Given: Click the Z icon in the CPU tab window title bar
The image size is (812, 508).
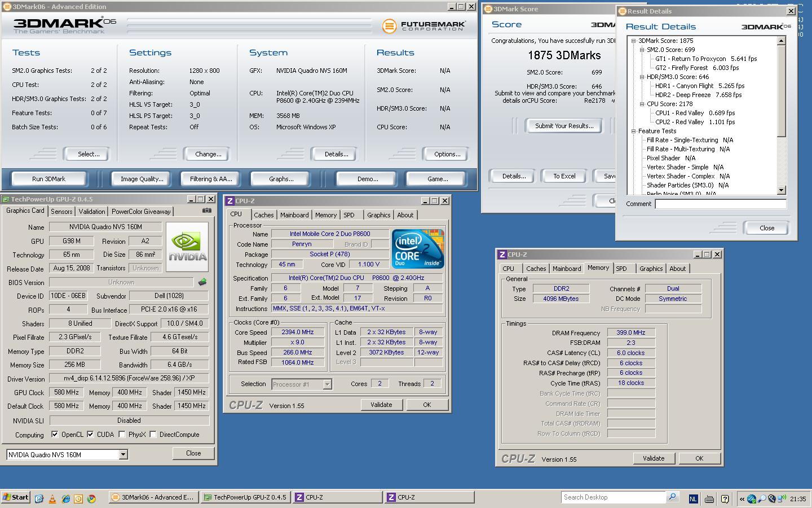Looking at the screenshot, I should [x=230, y=201].
